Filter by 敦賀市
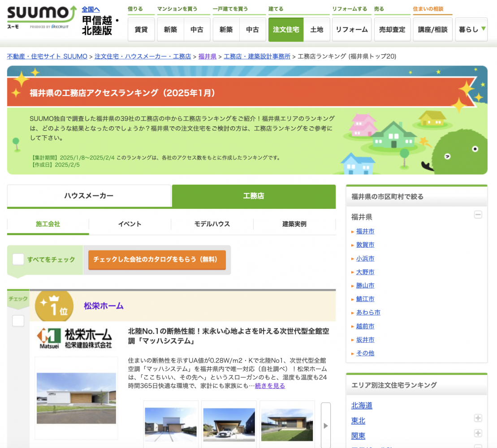Image resolution: width=497 pixels, height=448 pixels. point(365,245)
